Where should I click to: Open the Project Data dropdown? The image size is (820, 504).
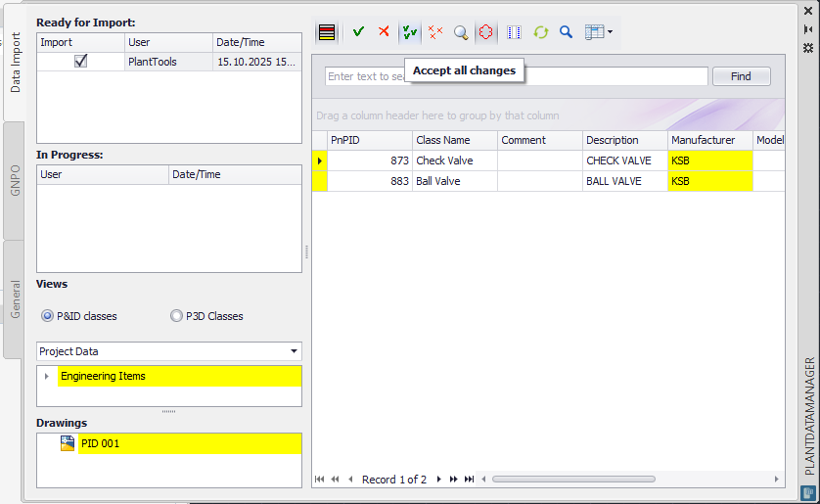294,351
